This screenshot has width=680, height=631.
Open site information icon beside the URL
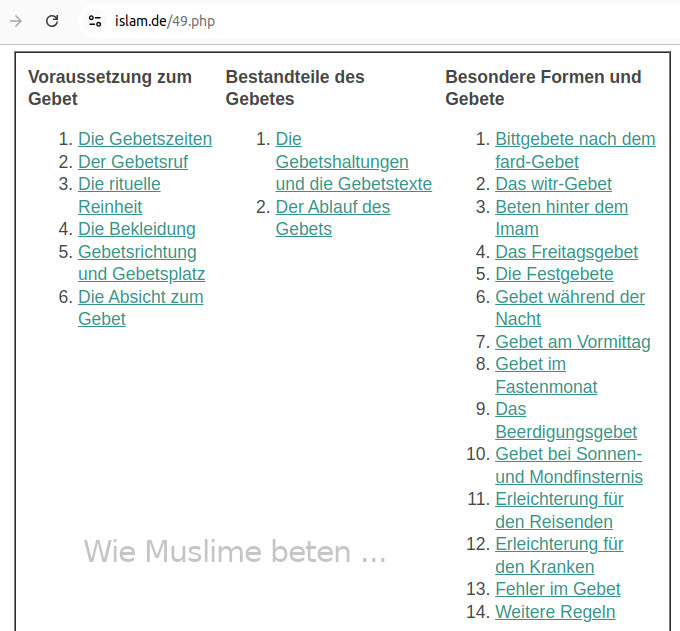coord(95,21)
